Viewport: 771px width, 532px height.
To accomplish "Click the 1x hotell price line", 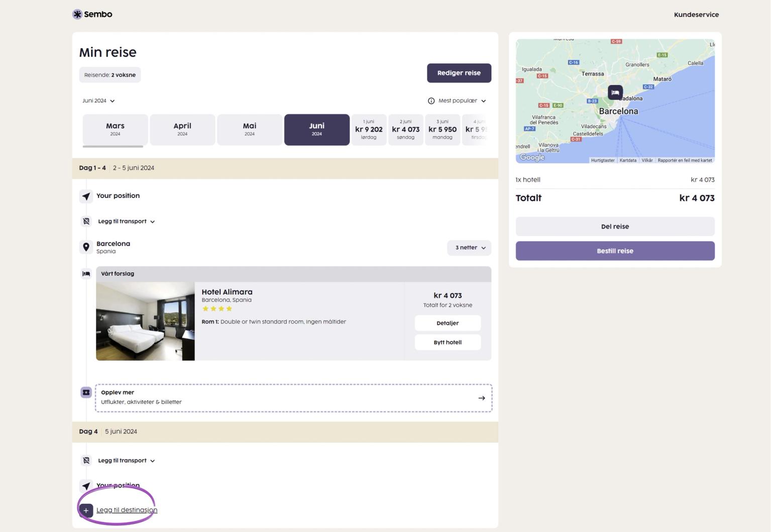I will [x=615, y=180].
